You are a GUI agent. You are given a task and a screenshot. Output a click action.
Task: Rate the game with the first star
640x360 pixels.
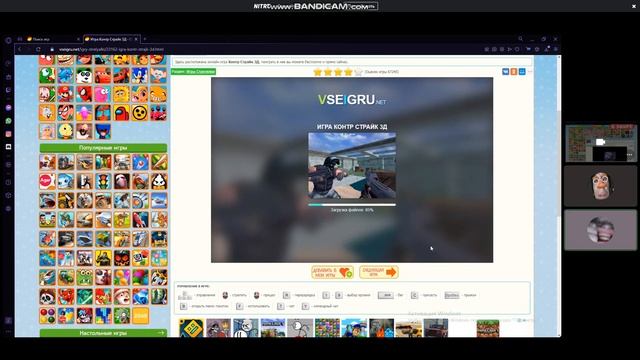[x=318, y=72]
